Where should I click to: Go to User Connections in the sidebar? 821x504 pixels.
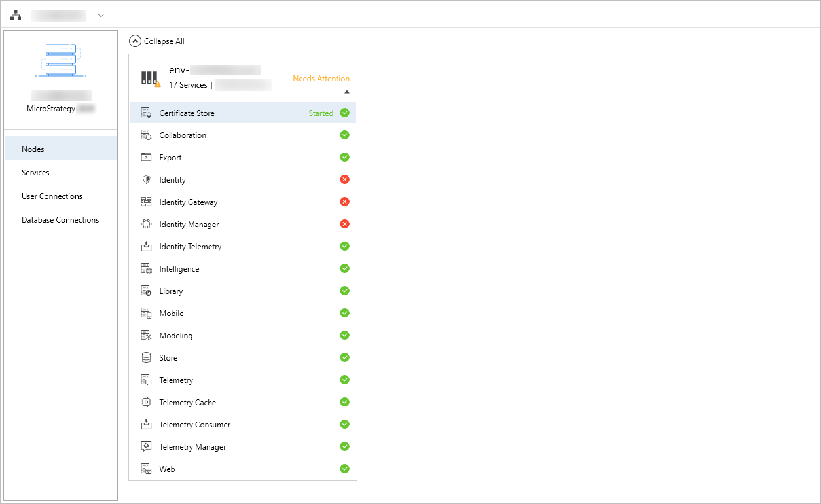pyautogui.click(x=52, y=196)
